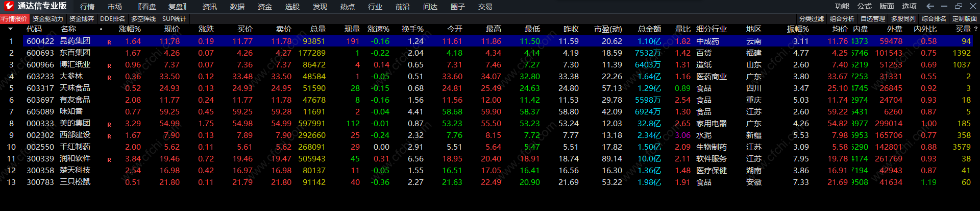Open the 资讯 menu
Screen dimensions: 980x211
210,7
